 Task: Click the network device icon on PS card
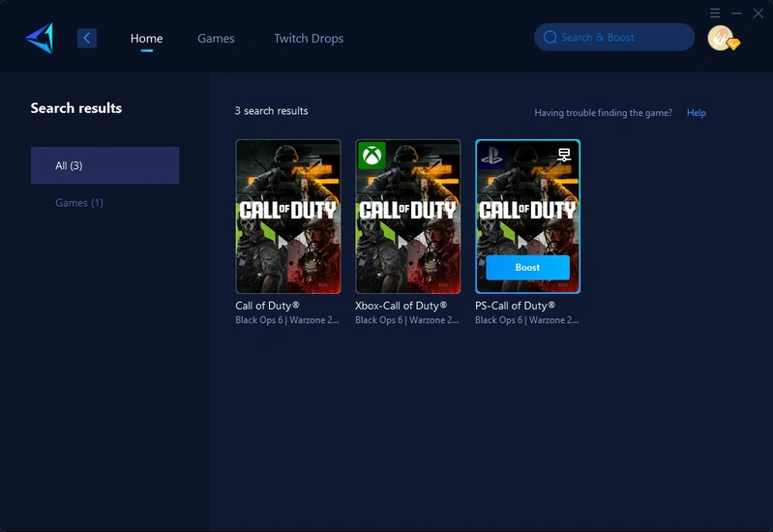pos(564,155)
